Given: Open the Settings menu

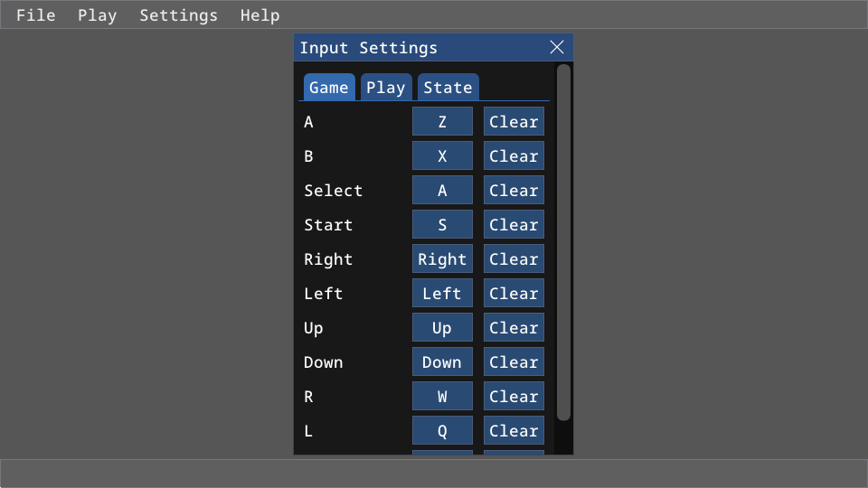Looking at the screenshot, I should pos(178,15).
